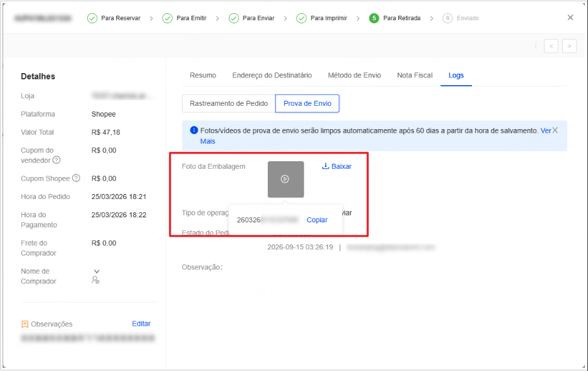This screenshot has height=371, width=588.
Task: Click the download icon beside Baixar
Action: coord(325,166)
